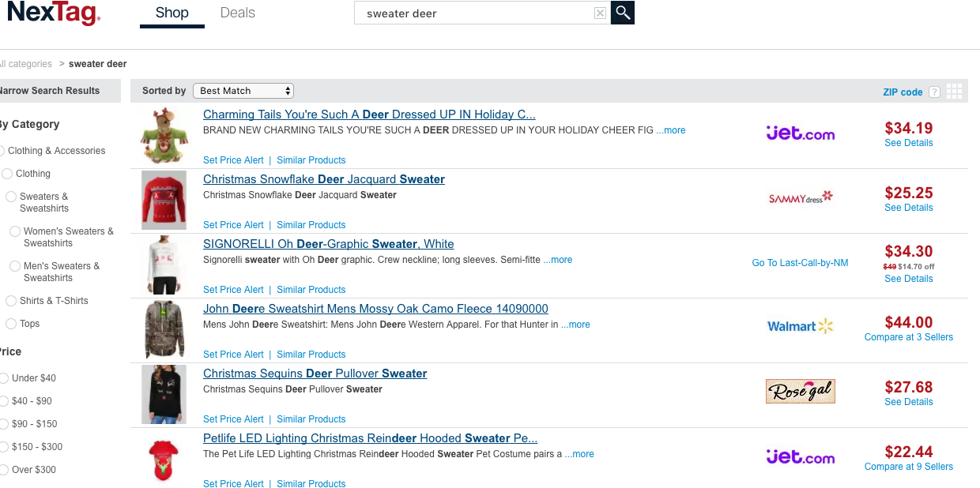Select Shirts & T-Shirts category radio
Viewport: 980px width, 488px height.
coord(11,301)
